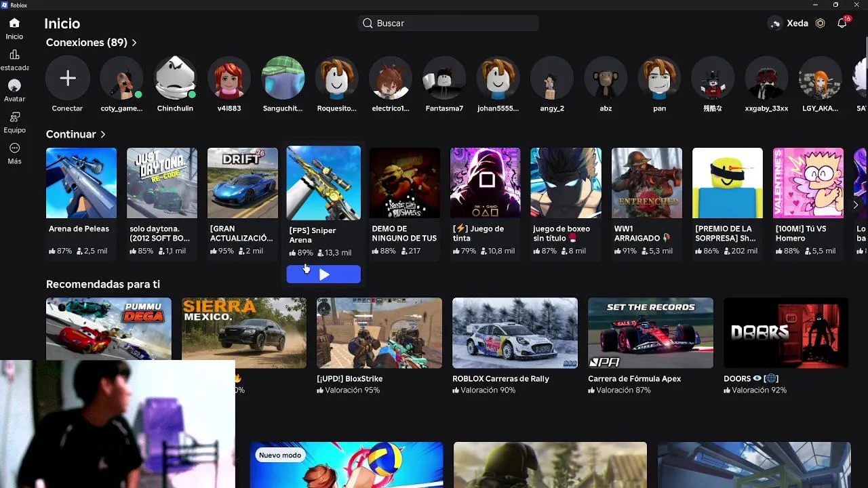The image size is (868, 488).
Task: Click the Recomendadas para ti heading
Action: pos(103,284)
